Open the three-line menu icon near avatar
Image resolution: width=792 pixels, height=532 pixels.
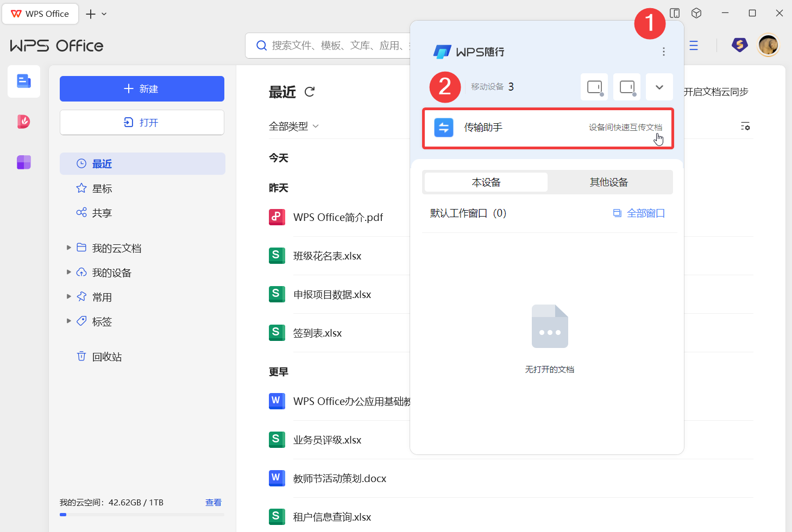point(694,46)
